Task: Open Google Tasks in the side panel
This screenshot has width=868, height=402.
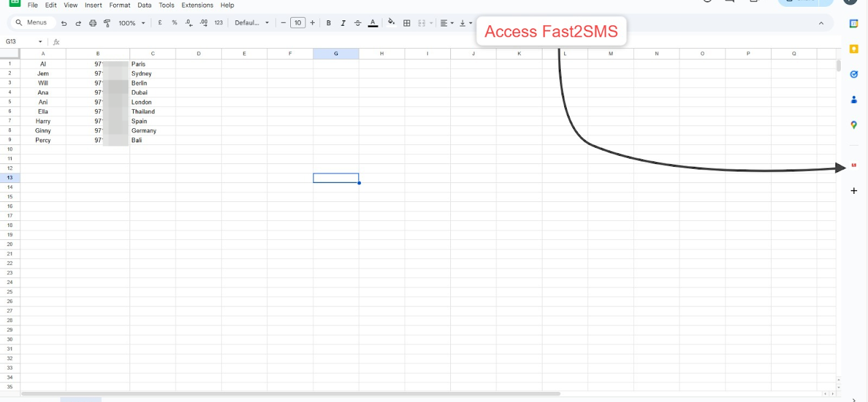Action: pyautogui.click(x=854, y=74)
